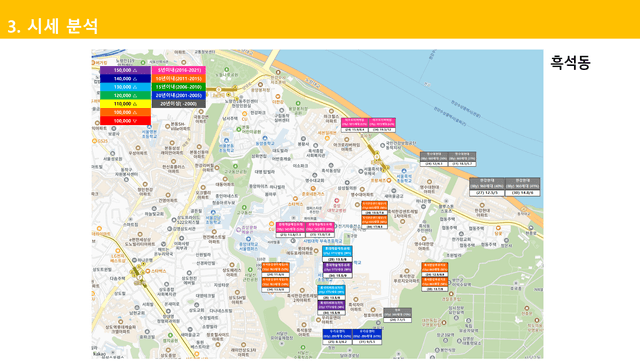This screenshot has height=363, width=640.
Task: Click the 흑석한강푸르지오아파트 map label
Action: [x=406, y=278]
